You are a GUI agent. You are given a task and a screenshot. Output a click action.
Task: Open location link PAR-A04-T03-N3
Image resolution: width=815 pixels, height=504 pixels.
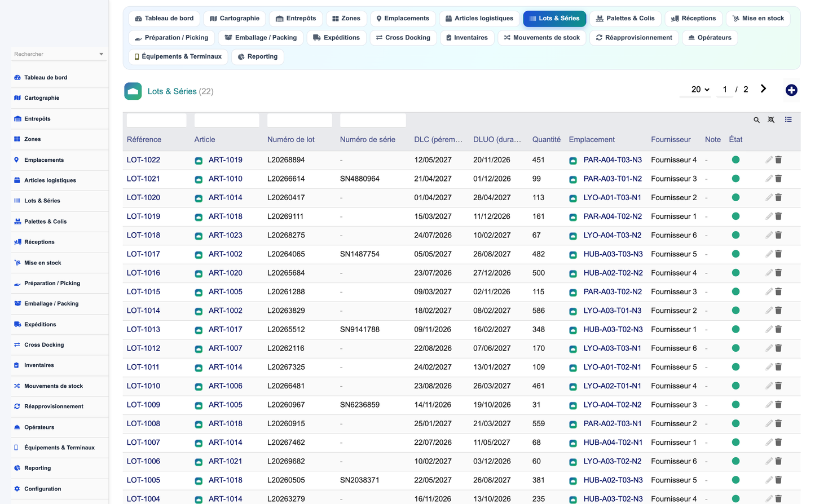[613, 160]
